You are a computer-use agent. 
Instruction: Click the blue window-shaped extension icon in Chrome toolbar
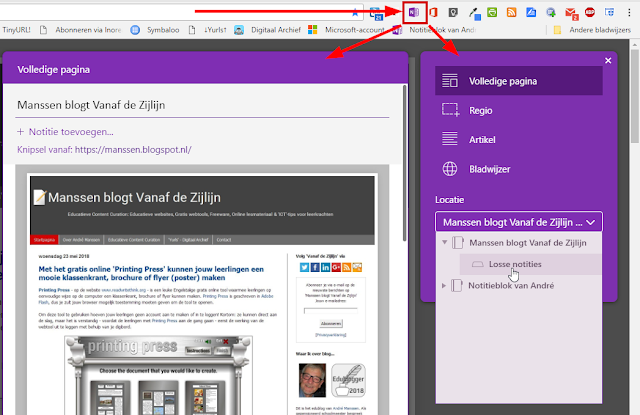point(609,13)
